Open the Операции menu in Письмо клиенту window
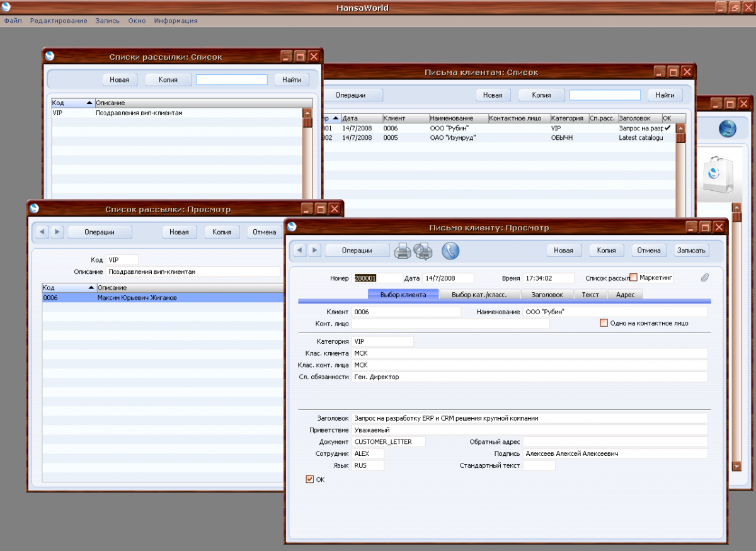 pyautogui.click(x=357, y=250)
